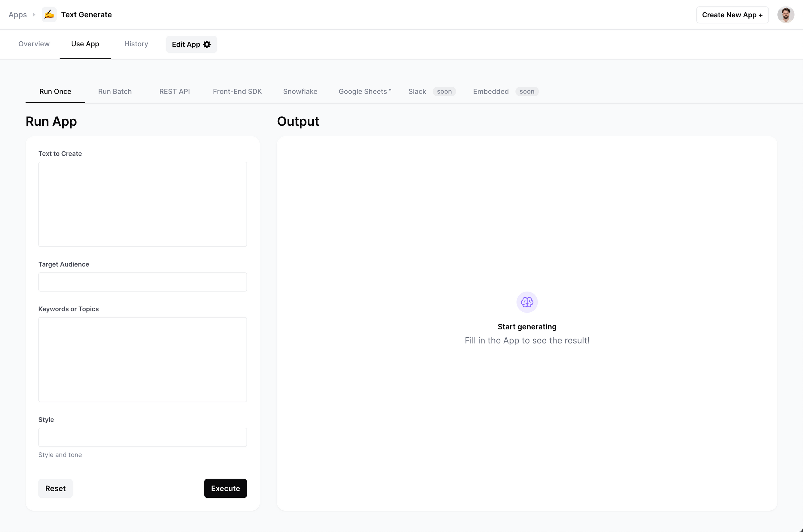
Task: Click the gear icon inside Edit App
Action: pyautogui.click(x=207, y=44)
